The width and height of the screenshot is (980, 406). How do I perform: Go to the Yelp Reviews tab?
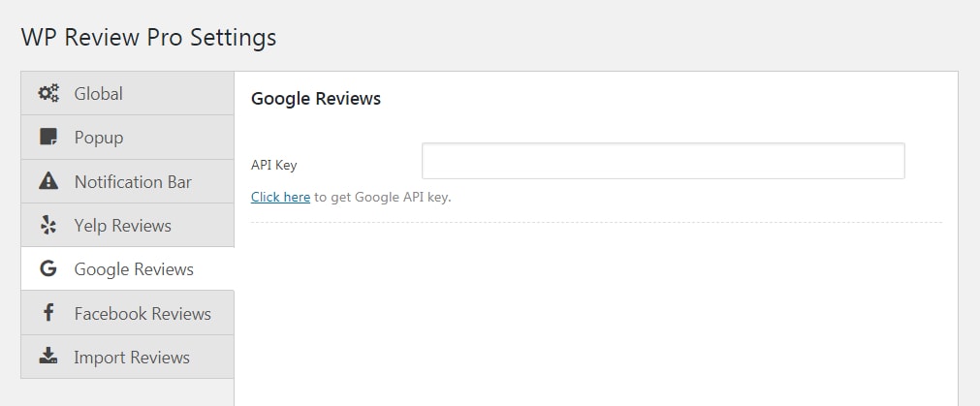pyautogui.click(x=128, y=225)
